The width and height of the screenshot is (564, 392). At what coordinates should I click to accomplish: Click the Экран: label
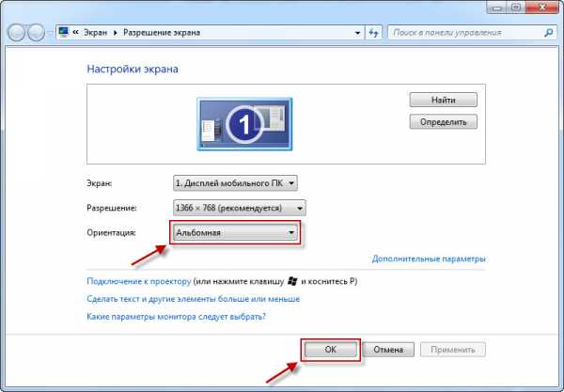100,183
